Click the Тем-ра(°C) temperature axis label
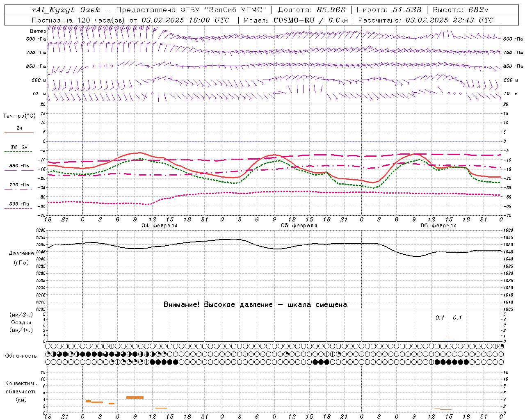This screenshot has width=525, height=420. (19, 116)
